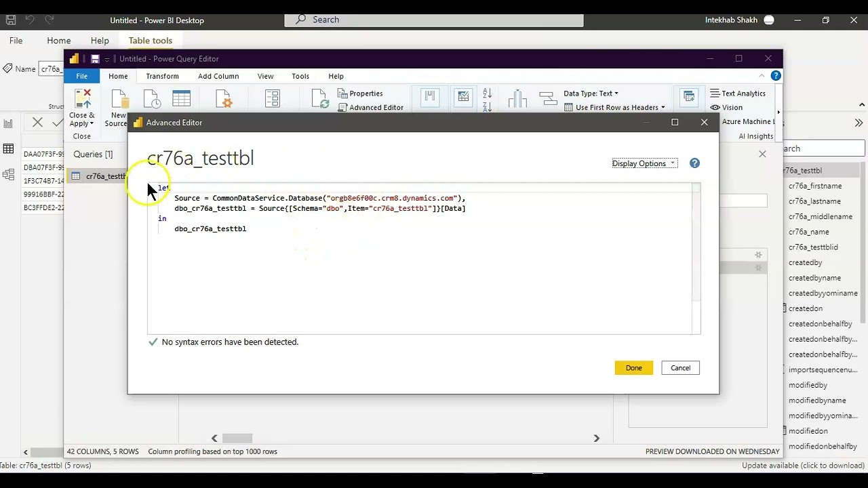Viewport: 868px width, 488px height.
Task: Sort ascending with the A-Z icon
Action: point(487,93)
